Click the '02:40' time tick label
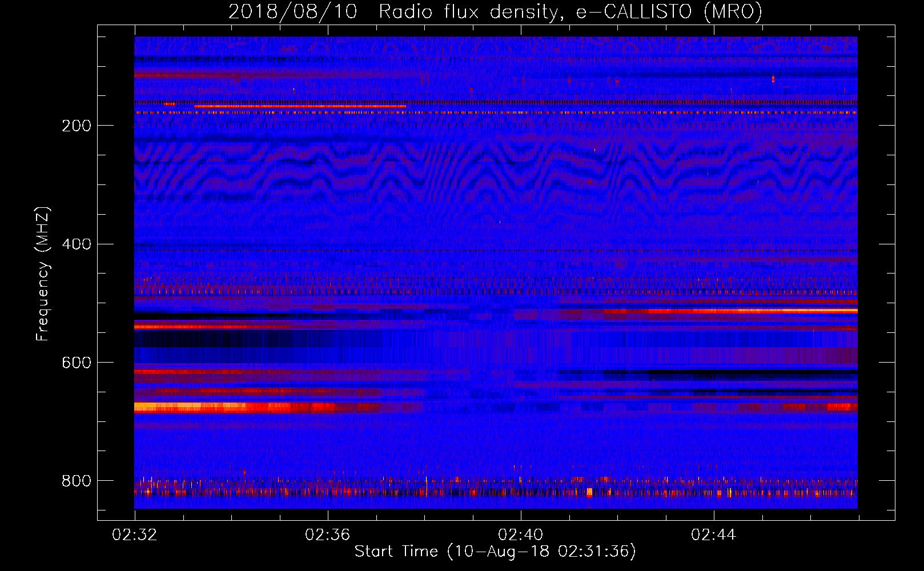Image resolution: width=924 pixels, height=571 pixels. click(521, 535)
